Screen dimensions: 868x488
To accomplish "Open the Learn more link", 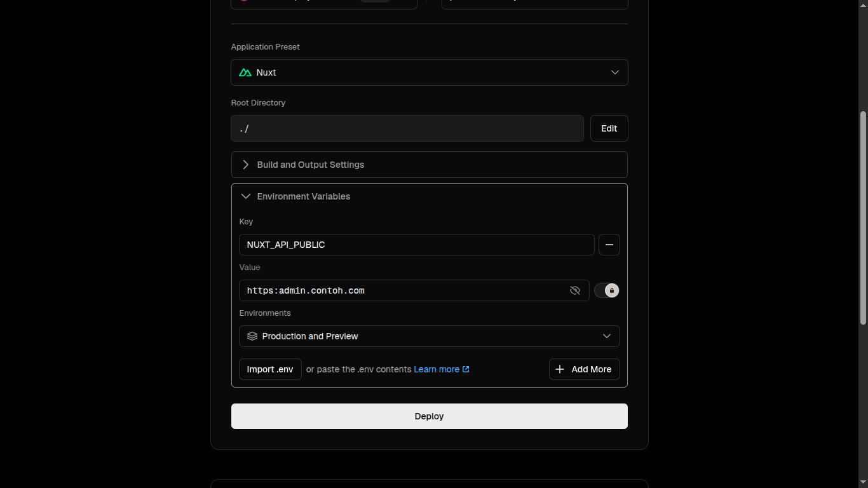I will click(442, 369).
